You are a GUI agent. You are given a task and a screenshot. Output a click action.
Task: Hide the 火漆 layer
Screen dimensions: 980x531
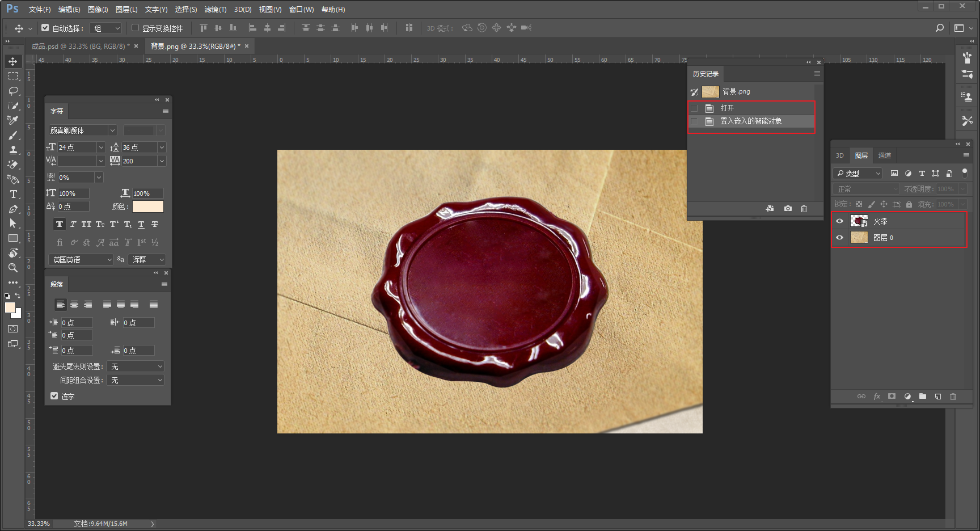pos(840,221)
